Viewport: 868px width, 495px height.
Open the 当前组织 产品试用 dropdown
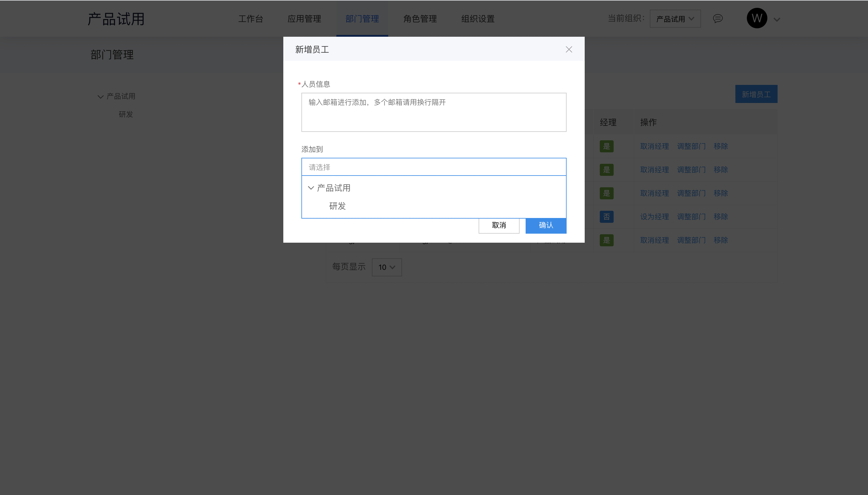[x=675, y=19]
